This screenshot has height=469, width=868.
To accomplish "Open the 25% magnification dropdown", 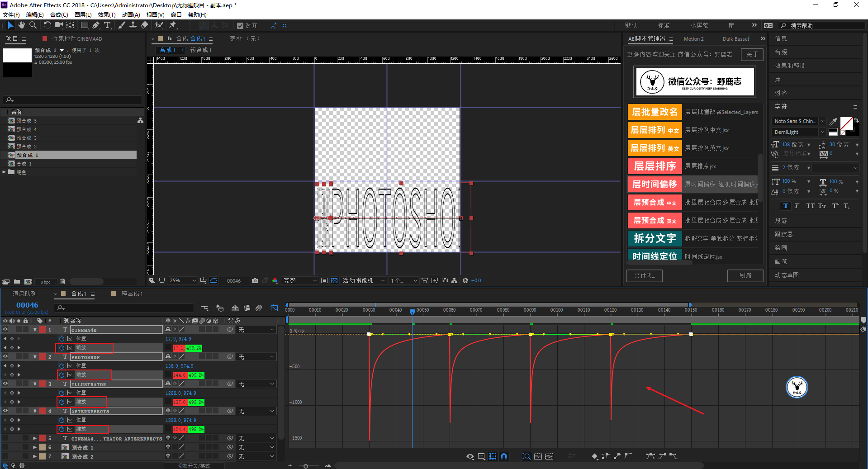I will coord(183,281).
